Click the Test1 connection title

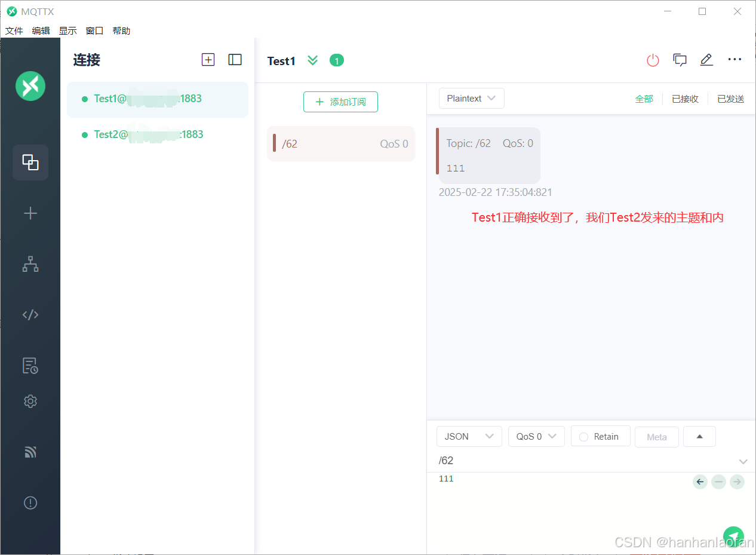(281, 61)
